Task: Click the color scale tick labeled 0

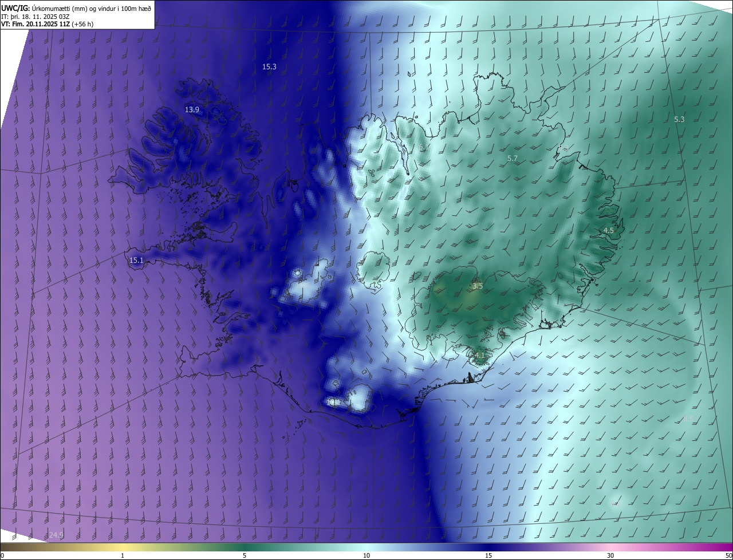Action: tap(2, 555)
